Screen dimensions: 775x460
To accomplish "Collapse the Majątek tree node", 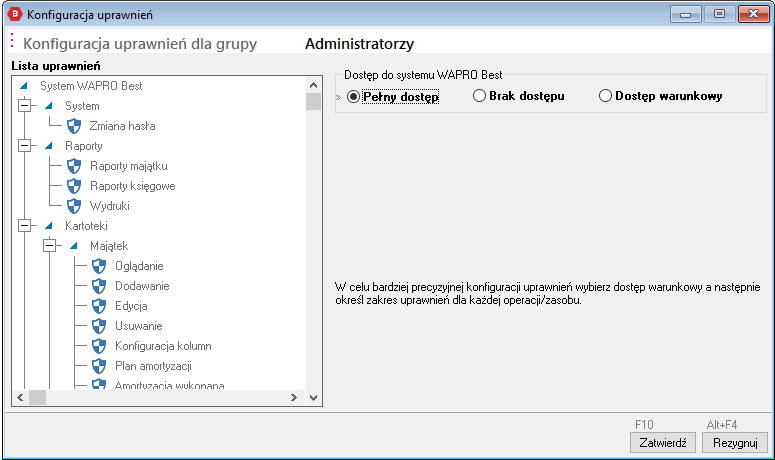I will tap(49, 245).
